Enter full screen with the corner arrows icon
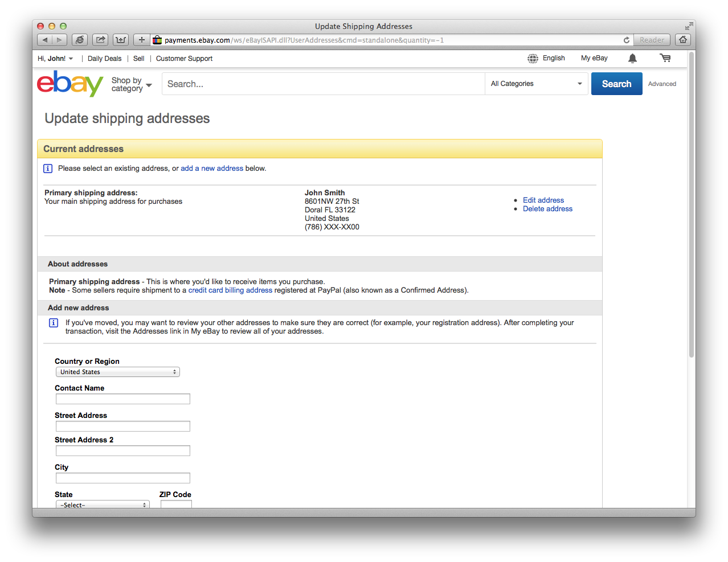The width and height of the screenshot is (728, 562). (689, 26)
